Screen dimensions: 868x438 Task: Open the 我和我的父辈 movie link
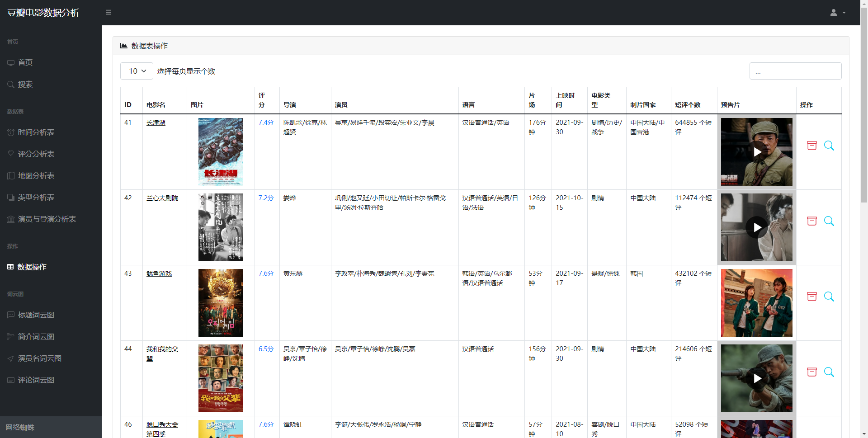[x=162, y=353]
